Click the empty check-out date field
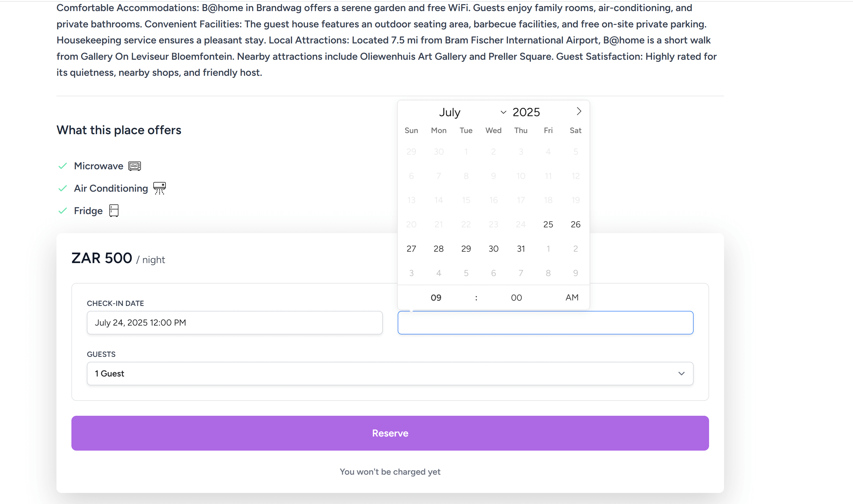Image resolution: width=853 pixels, height=504 pixels. [545, 323]
